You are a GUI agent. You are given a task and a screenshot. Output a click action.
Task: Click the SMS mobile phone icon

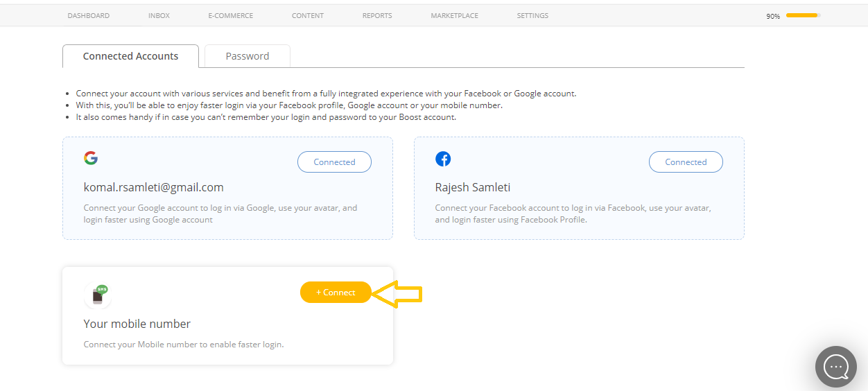pyautogui.click(x=98, y=295)
